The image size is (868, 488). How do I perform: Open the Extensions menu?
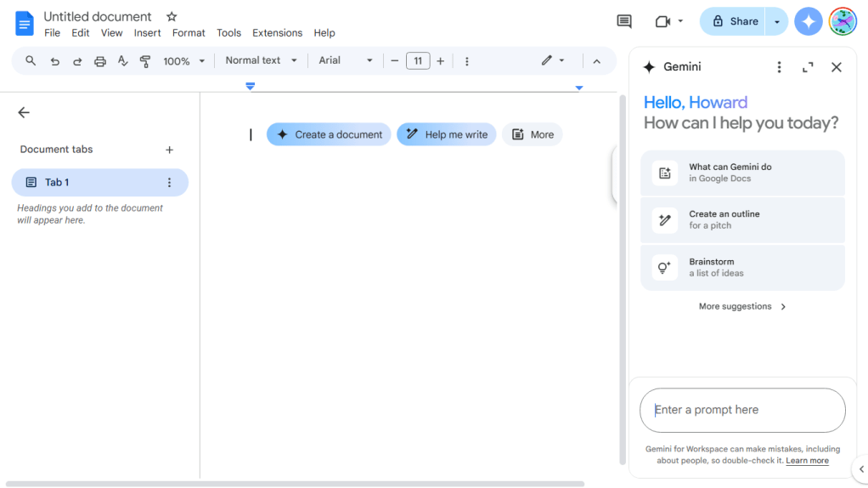pyautogui.click(x=277, y=33)
